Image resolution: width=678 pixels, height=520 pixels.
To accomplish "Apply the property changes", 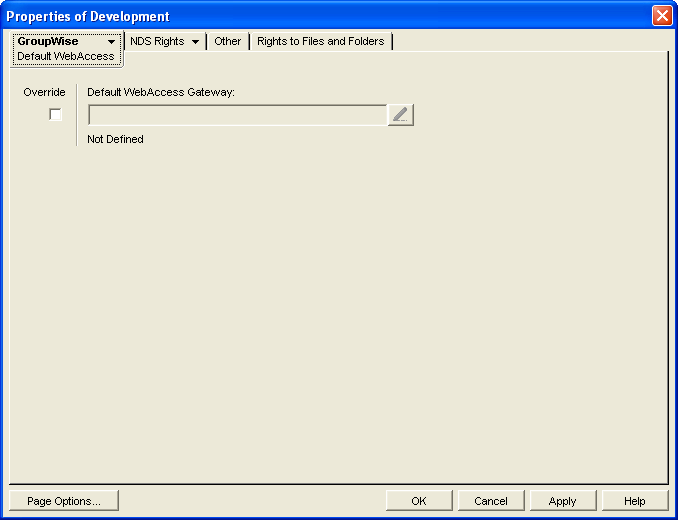I will coord(563,501).
